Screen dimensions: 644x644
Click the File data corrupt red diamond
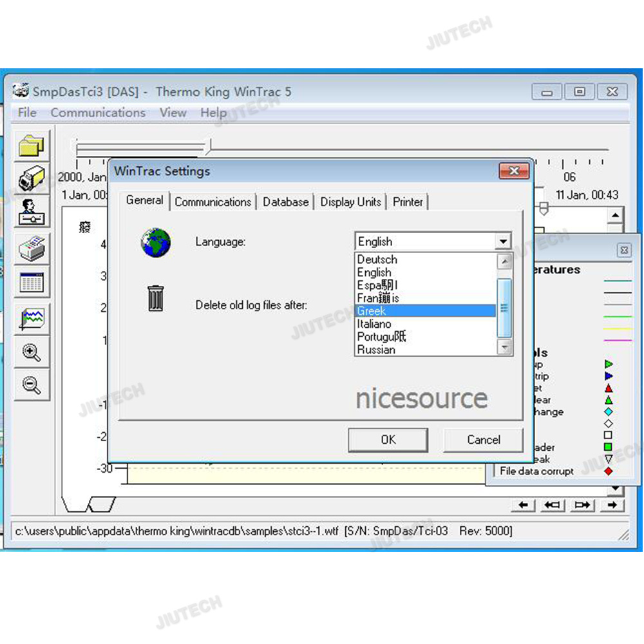pos(609,471)
